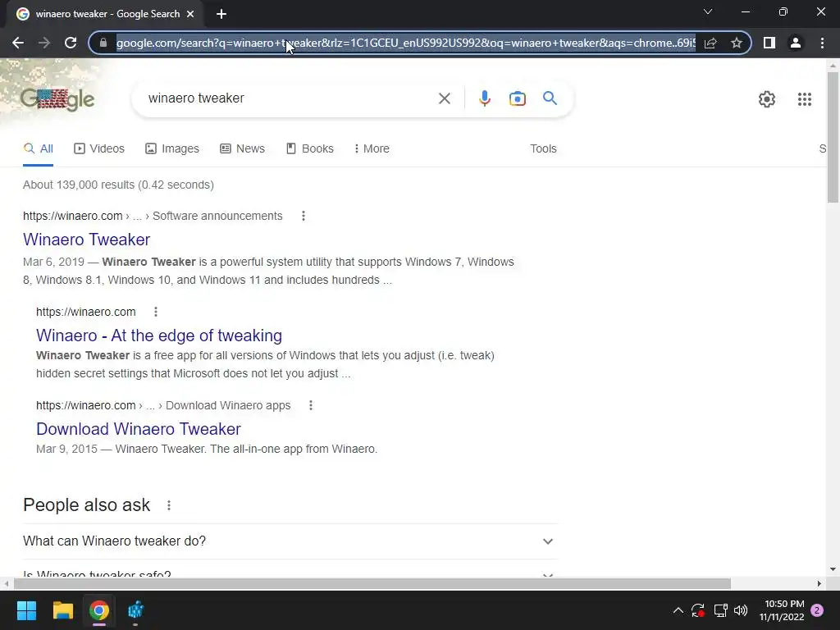Click the scroll right arrow of horizontal scrollbar

point(819,583)
